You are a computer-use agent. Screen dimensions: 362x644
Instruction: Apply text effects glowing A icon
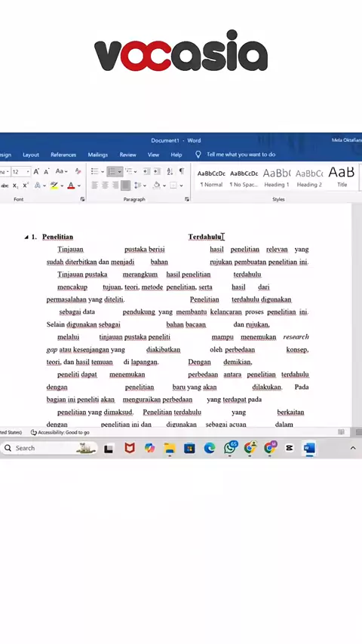38,186
